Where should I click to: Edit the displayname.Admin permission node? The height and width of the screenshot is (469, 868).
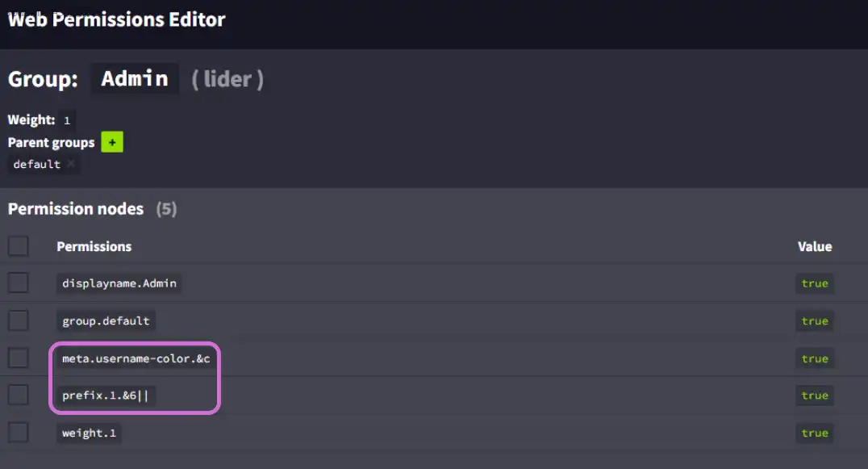(x=119, y=283)
